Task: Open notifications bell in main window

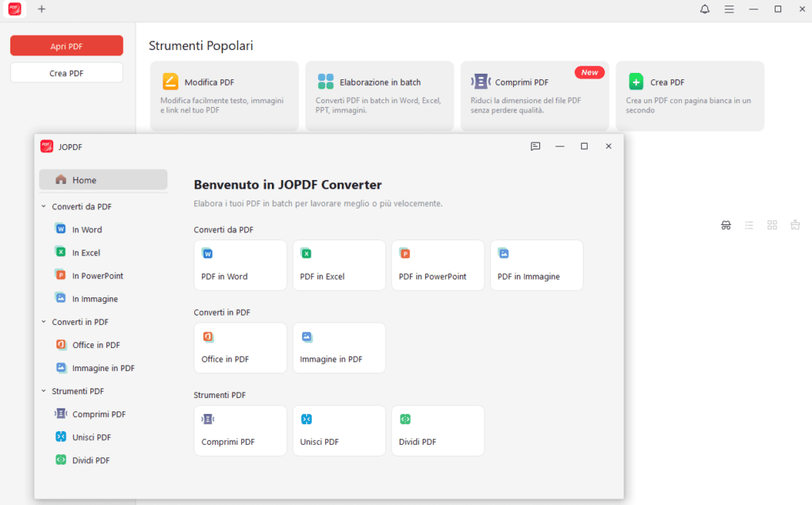Action: tap(704, 9)
